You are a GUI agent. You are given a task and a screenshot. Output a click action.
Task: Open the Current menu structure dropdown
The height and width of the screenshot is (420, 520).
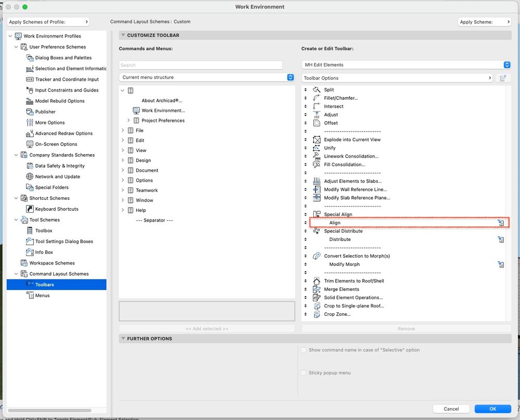pos(207,77)
